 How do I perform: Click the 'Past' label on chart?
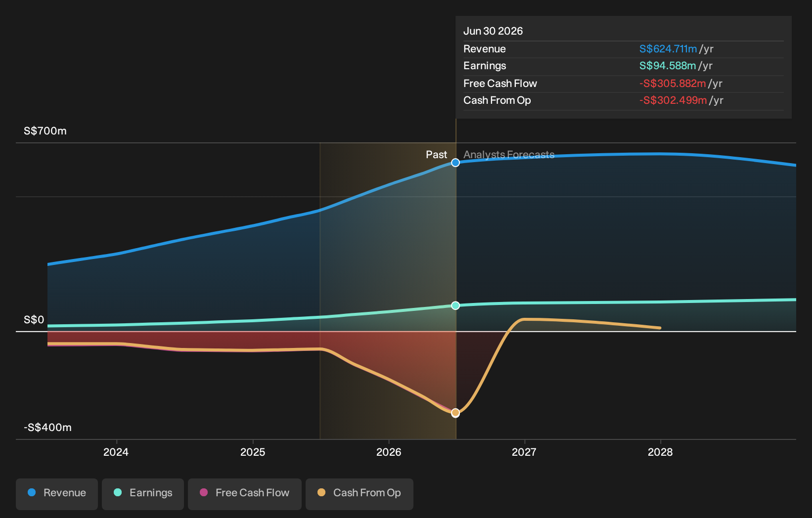(x=437, y=155)
